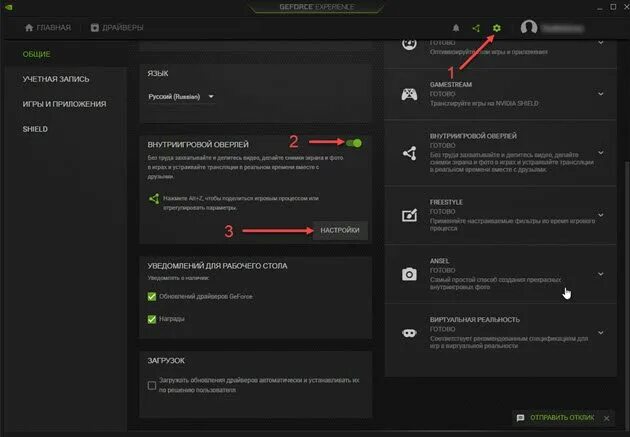Click the УВЕДОМЛЕНИЙ ДЛЯ РАБОЧЕГО СТОЛА heading
This screenshot has width=630, height=437.
tap(217, 266)
